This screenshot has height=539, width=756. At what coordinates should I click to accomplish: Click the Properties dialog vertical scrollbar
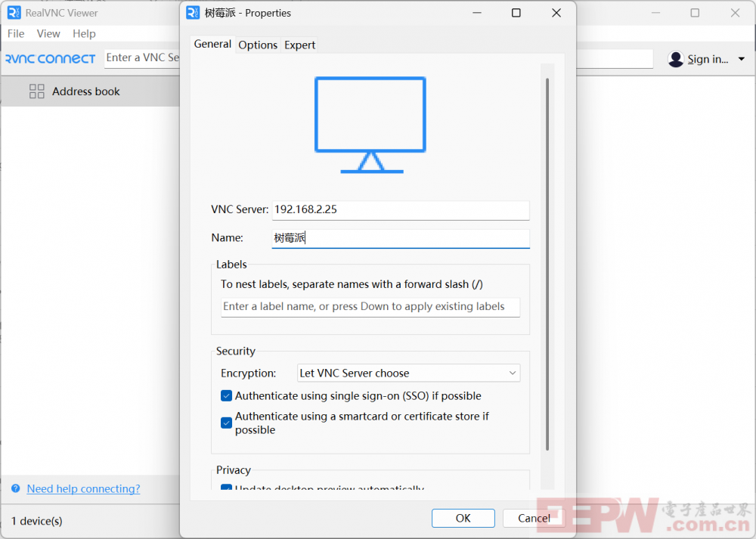pyautogui.click(x=547, y=264)
